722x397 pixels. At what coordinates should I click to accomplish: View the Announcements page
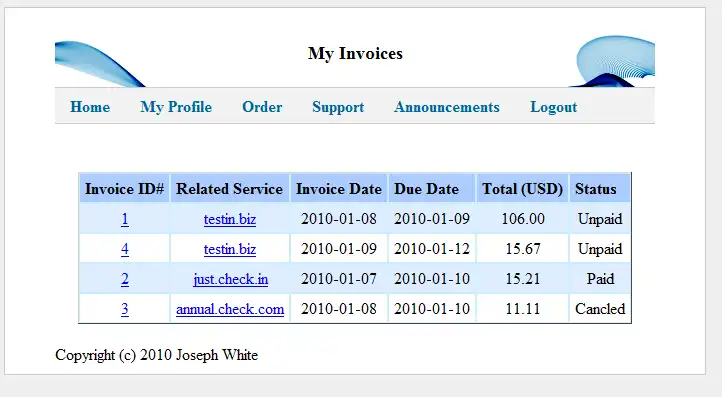tap(447, 107)
